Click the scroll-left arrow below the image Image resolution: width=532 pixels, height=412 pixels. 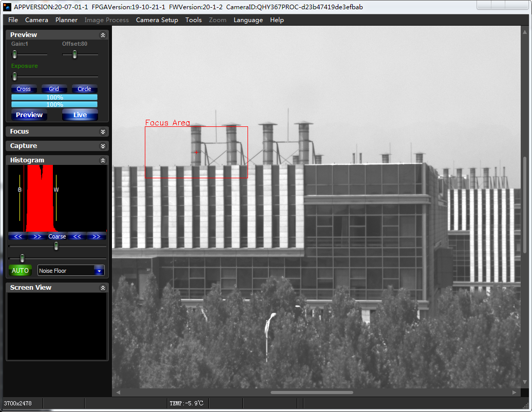[118, 392]
